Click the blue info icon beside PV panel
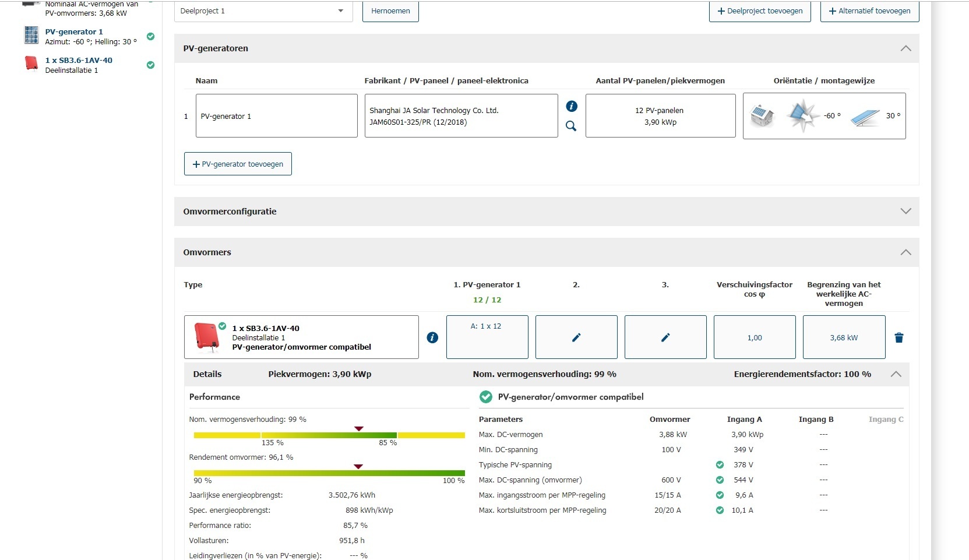 pos(572,106)
